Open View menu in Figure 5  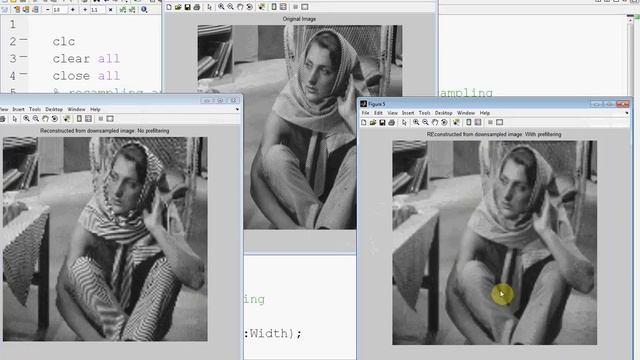[x=392, y=113]
